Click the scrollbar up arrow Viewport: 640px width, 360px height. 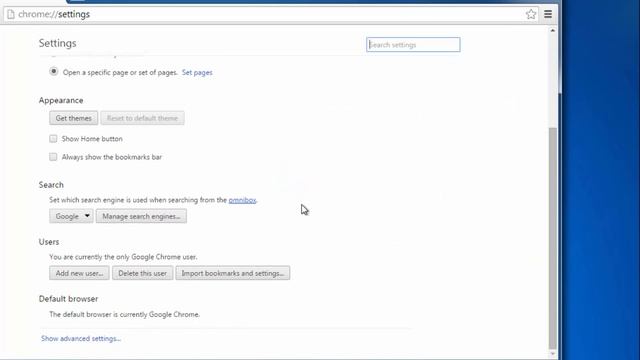(553, 31)
